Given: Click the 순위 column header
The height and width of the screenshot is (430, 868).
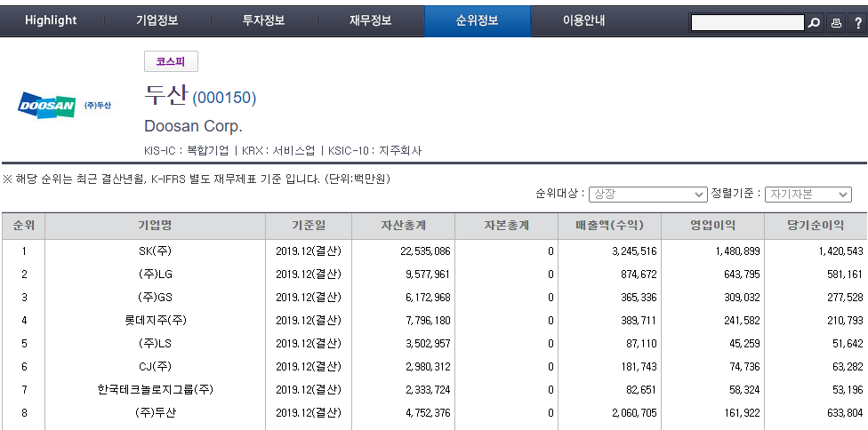Looking at the screenshot, I should (x=23, y=226).
